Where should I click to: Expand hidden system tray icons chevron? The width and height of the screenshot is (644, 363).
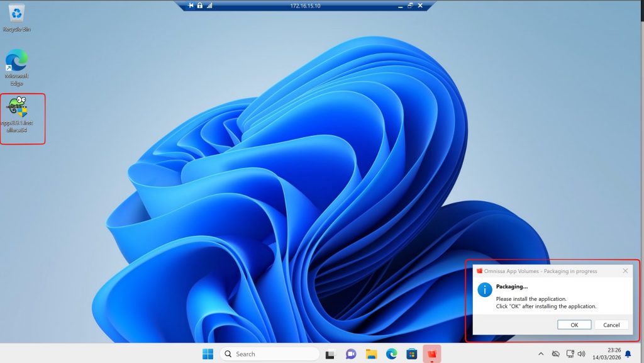[541, 354]
